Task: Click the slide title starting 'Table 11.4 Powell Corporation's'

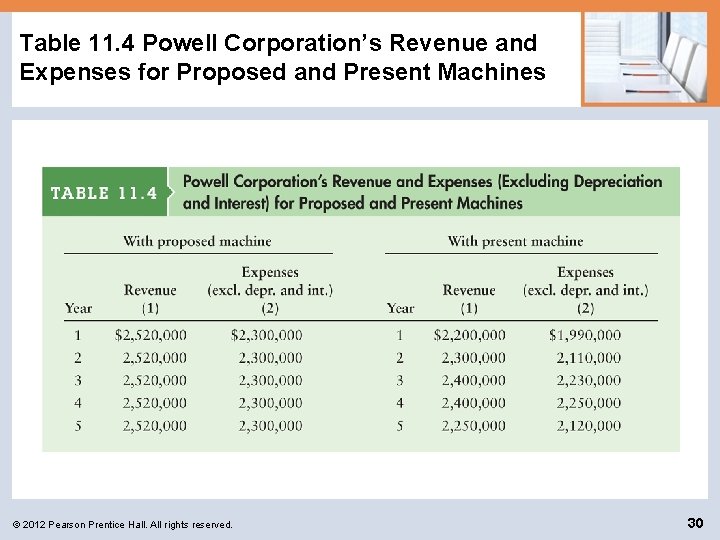Action: pyautogui.click(x=282, y=57)
